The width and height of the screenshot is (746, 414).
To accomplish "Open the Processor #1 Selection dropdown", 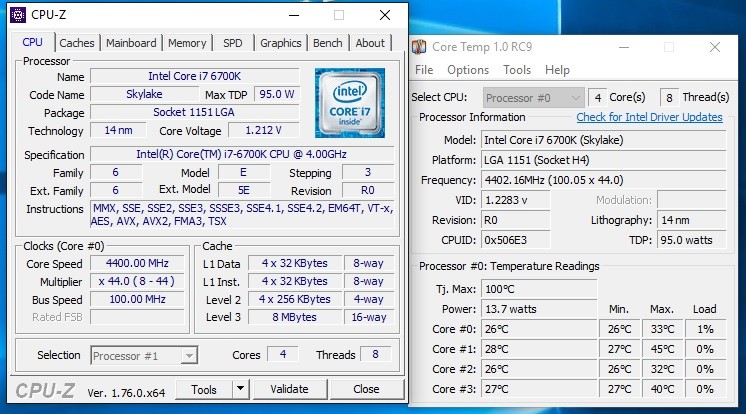I will pos(144,355).
